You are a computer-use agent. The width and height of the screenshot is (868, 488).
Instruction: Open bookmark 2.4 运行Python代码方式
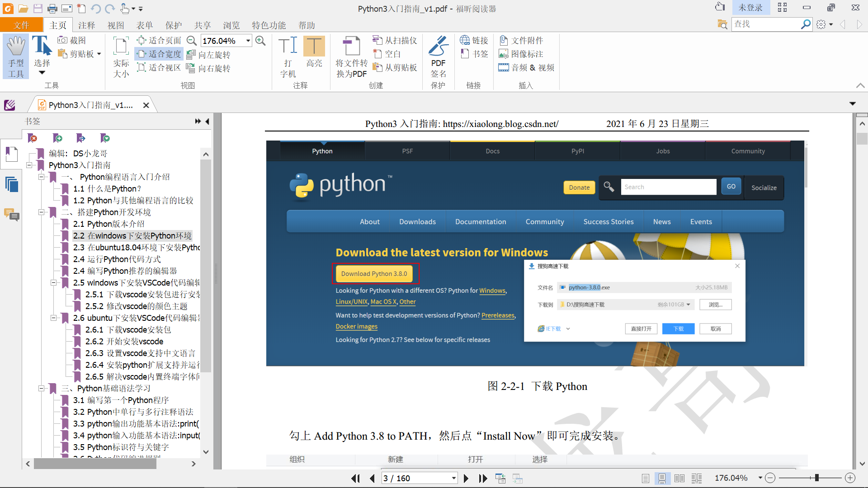pyautogui.click(x=117, y=259)
